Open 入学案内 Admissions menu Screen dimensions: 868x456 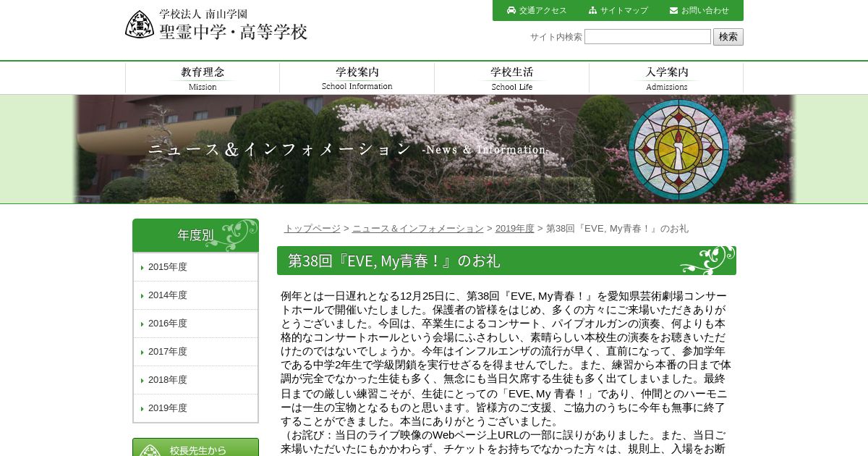click(x=667, y=78)
